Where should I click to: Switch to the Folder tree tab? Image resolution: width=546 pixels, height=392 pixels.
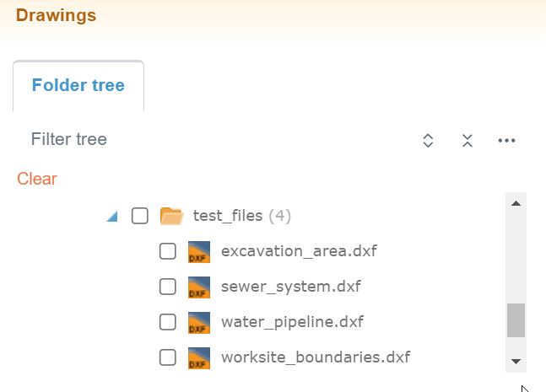pyautogui.click(x=78, y=85)
